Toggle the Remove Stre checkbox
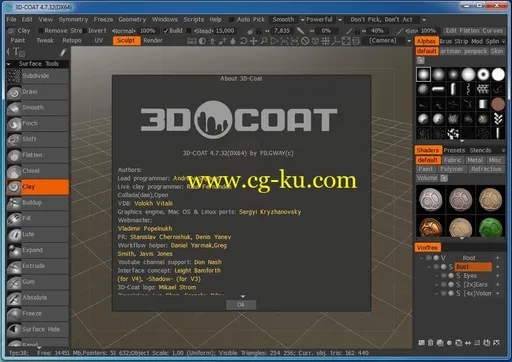This screenshot has width=512, height=362. point(41,31)
